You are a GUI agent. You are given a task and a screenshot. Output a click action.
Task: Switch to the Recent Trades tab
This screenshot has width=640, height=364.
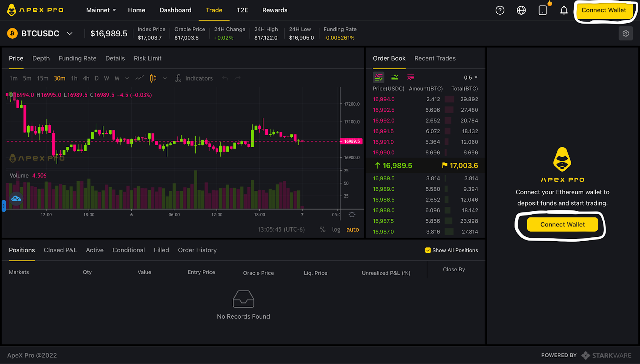tap(435, 58)
